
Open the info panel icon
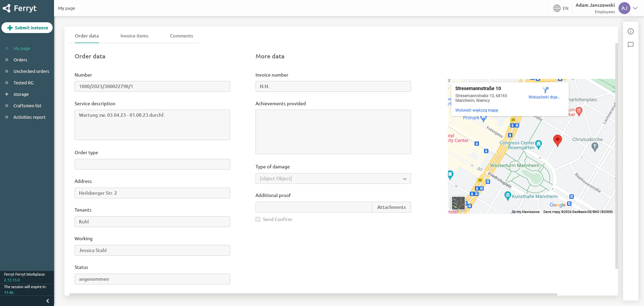631,31
